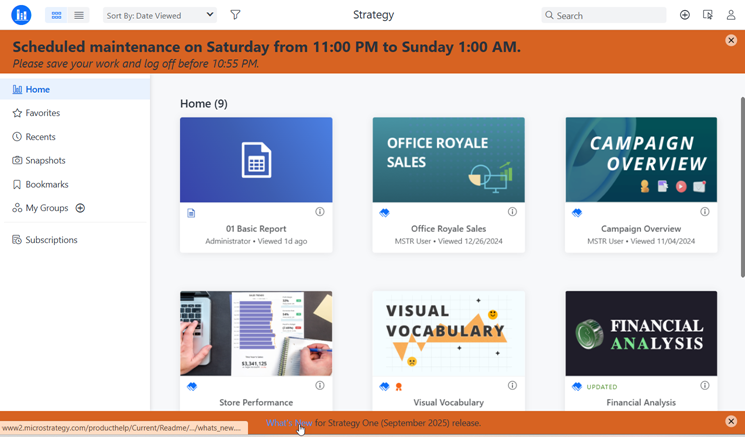Click the 01 Basic Report title

(x=256, y=228)
